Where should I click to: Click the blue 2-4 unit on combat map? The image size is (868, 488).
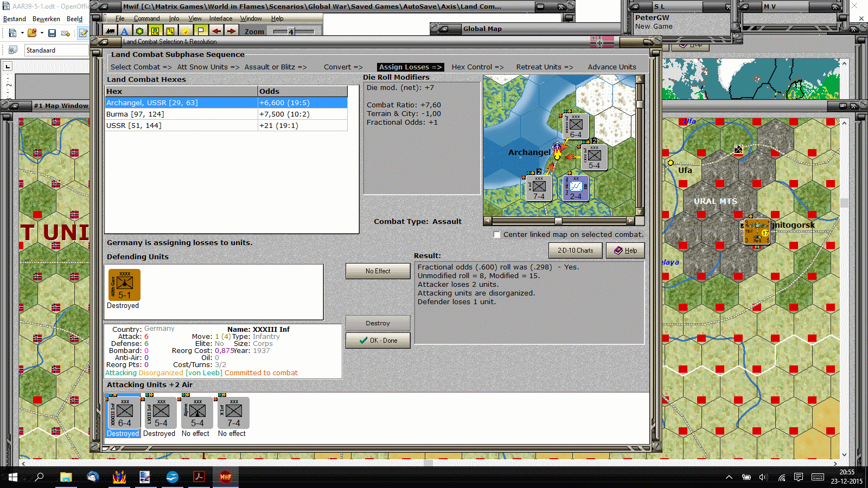pyautogui.click(x=576, y=188)
